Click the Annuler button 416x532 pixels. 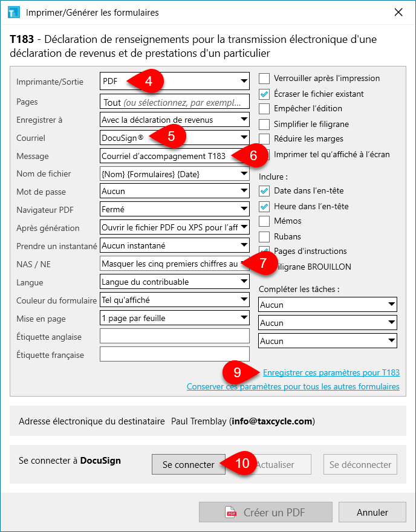372,512
